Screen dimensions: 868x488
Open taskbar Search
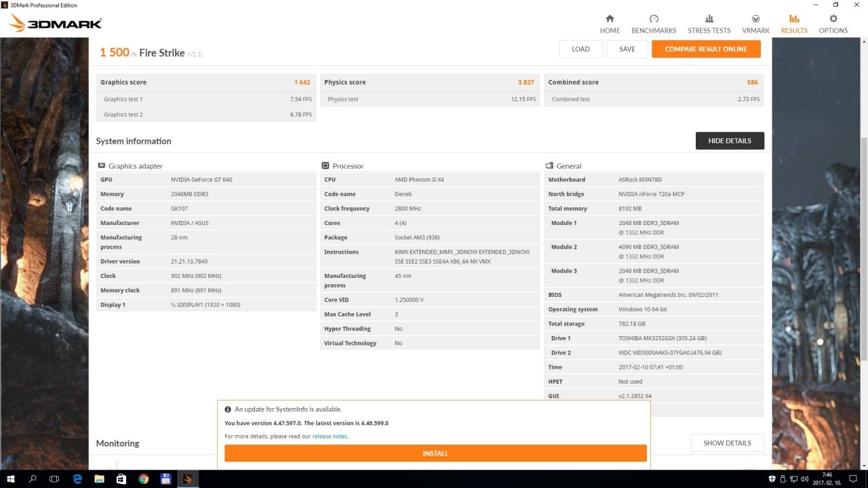33,479
